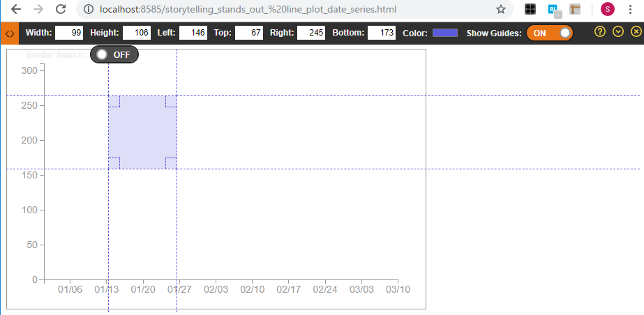Viewport: 644px width, 315px height.
Task: Click the 01/27 date label
Action: [179, 290]
